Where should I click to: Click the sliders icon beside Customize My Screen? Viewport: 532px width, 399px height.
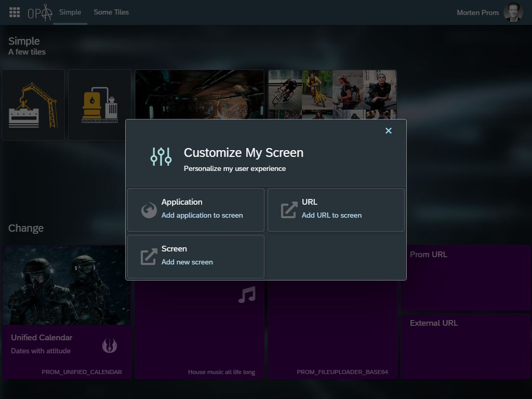[x=161, y=156]
